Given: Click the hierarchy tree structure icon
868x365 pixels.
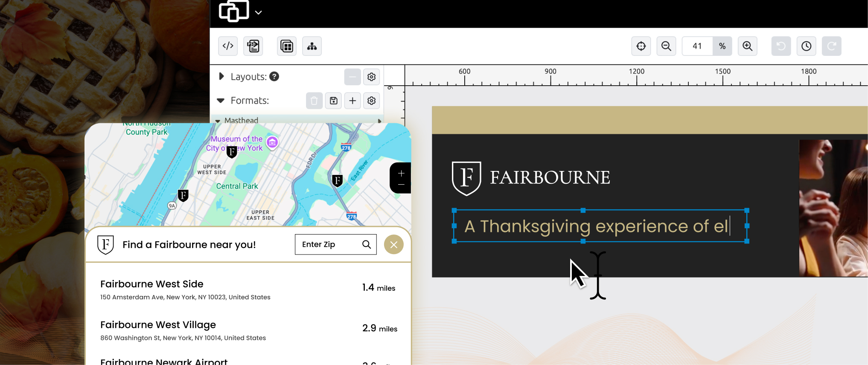Looking at the screenshot, I should (x=312, y=46).
